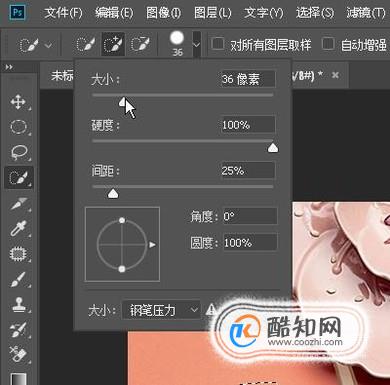Choose the subtract from selection mode icon

click(140, 44)
